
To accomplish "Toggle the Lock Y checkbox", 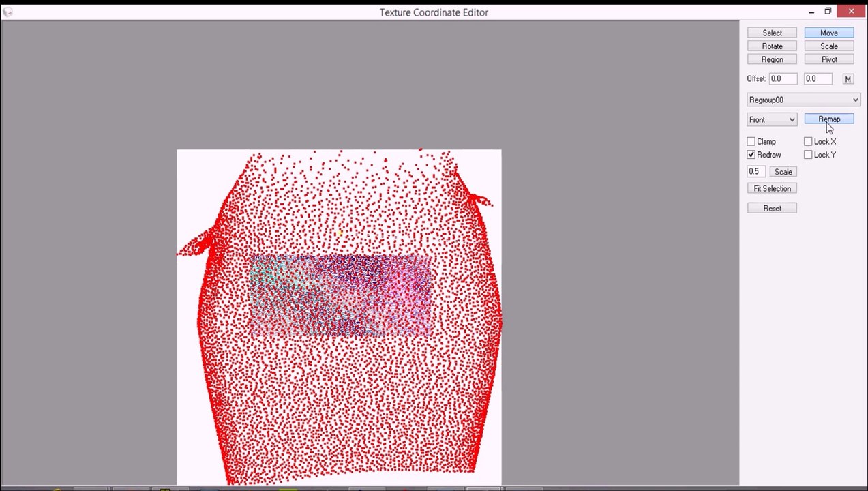I will tap(808, 155).
